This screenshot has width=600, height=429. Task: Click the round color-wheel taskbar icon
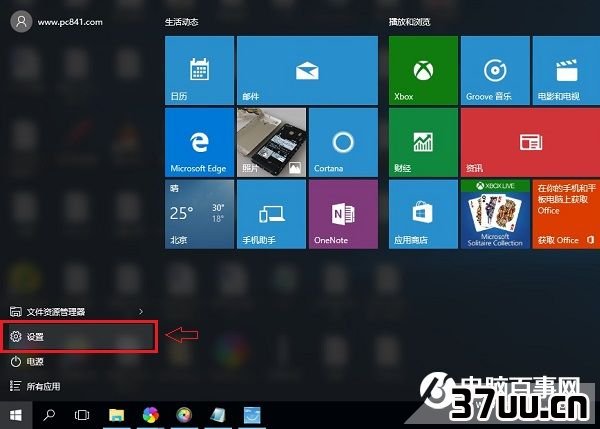[x=184, y=415]
